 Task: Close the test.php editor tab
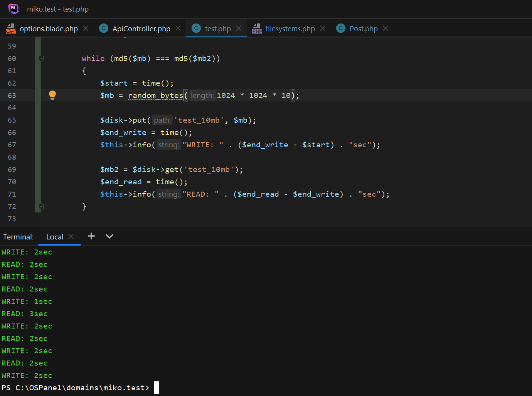[239, 29]
